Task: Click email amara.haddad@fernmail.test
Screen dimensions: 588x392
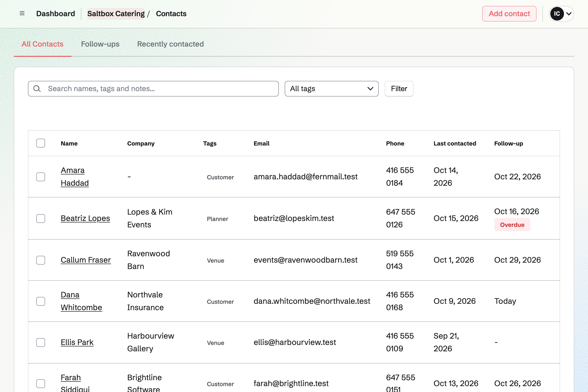Action: [x=306, y=177]
